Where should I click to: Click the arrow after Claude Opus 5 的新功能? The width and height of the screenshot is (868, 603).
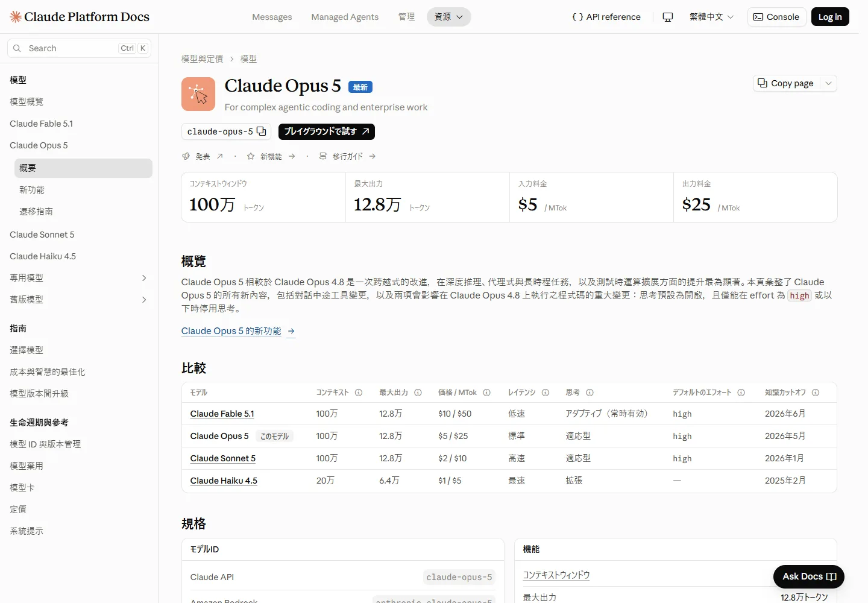tap(291, 331)
